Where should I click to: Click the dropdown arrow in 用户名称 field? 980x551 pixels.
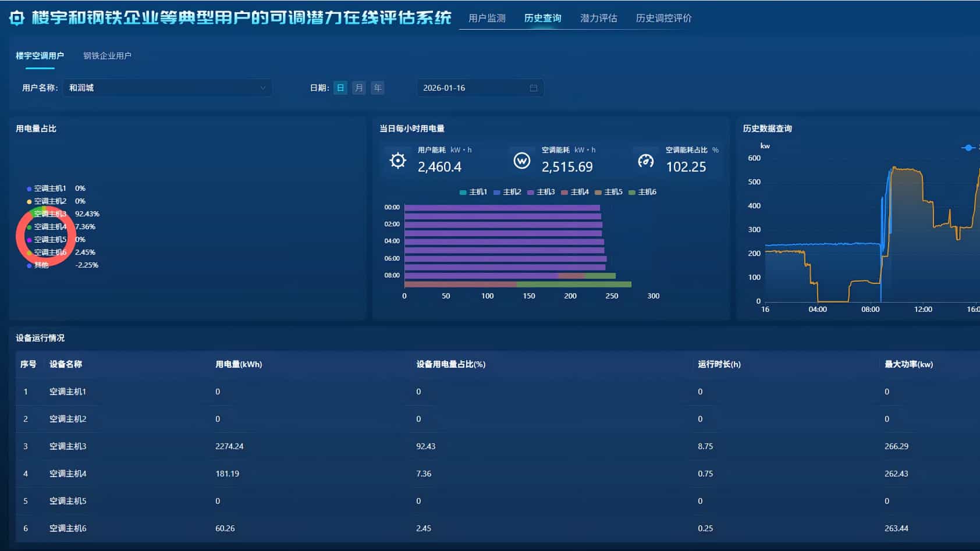(263, 87)
